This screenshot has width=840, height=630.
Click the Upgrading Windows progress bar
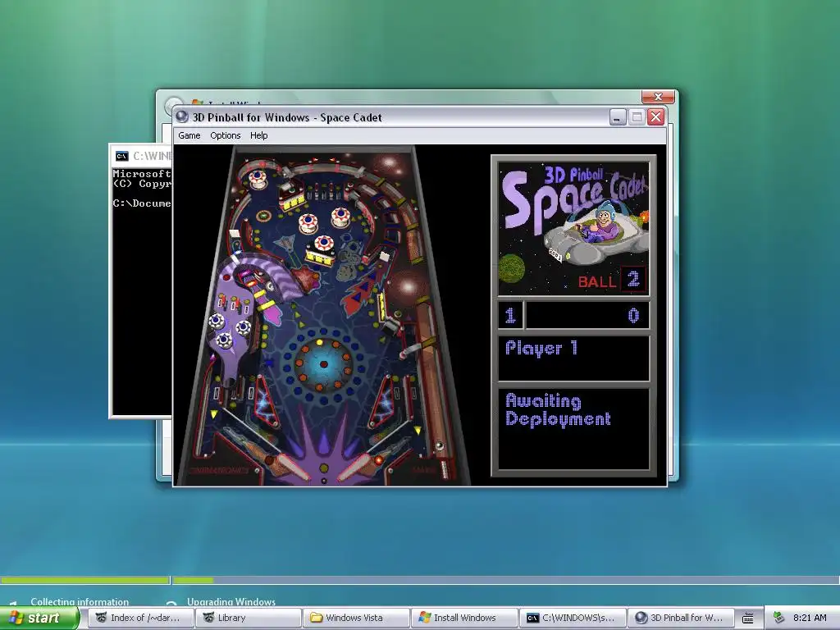[x=505, y=580]
